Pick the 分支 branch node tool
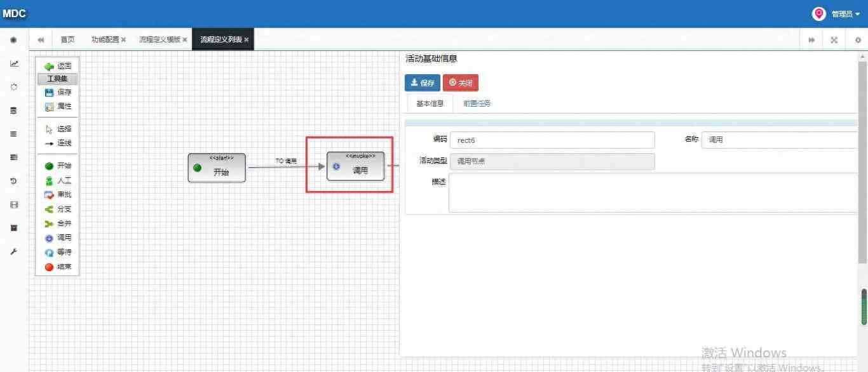This screenshot has height=372, width=868. (58, 209)
